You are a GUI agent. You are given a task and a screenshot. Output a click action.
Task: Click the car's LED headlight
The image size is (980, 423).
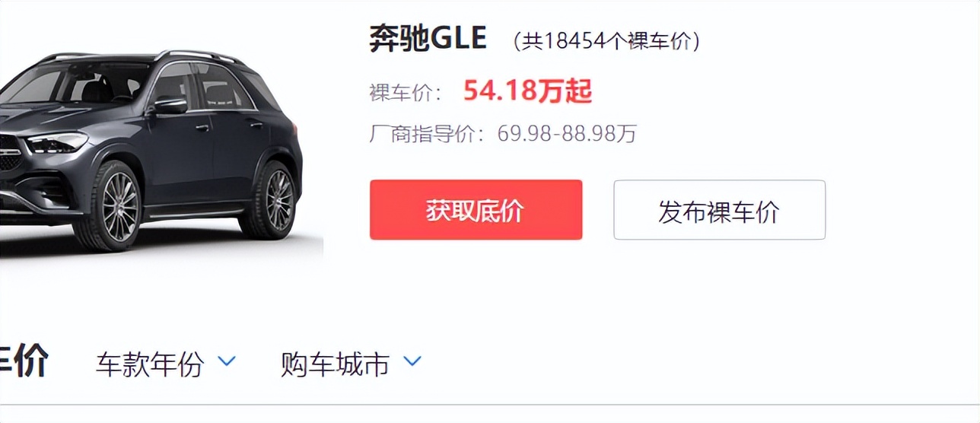point(56,142)
